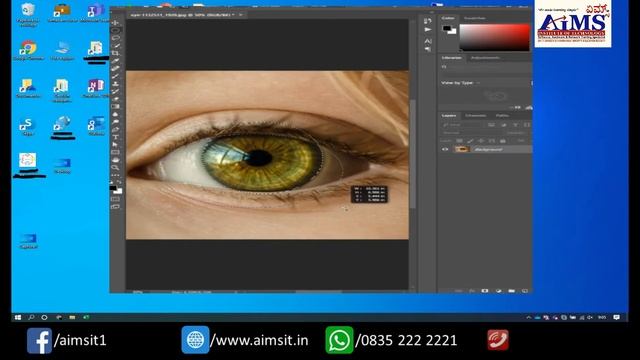The height and width of the screenshot is (360, 640).
Task: Open the Edit Toolbar three-dots button
Action: (x=116, y=175)
